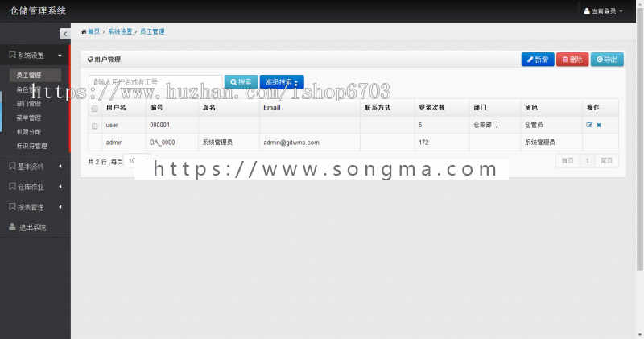Click page 1 in pagination
644x339 pixels.
(588, 161)
